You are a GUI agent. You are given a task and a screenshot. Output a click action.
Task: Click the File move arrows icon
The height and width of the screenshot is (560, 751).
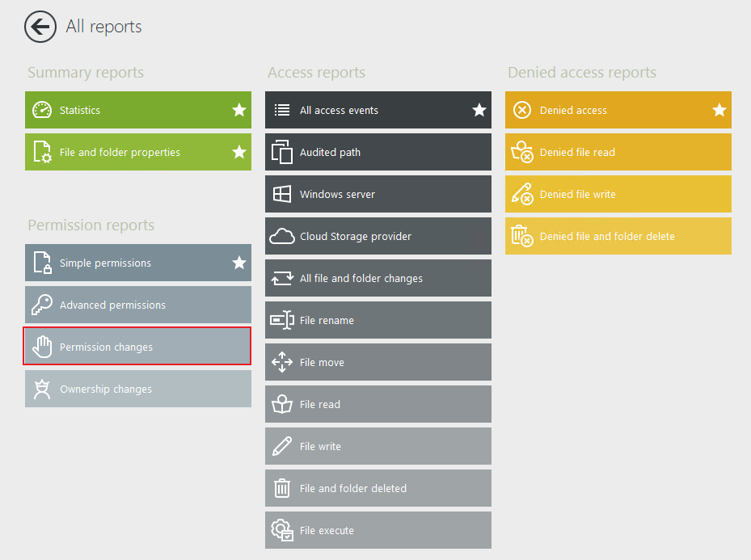click(282, 362)
